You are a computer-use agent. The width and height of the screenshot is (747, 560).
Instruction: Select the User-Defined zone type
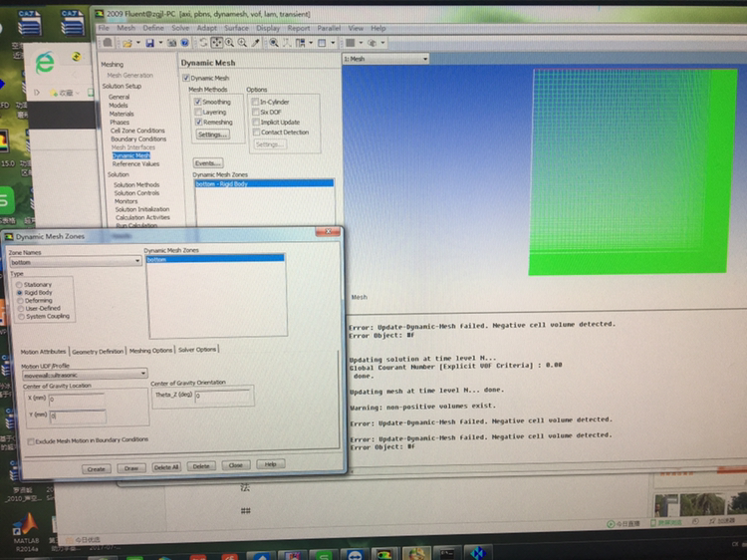[x=21, y=308]
